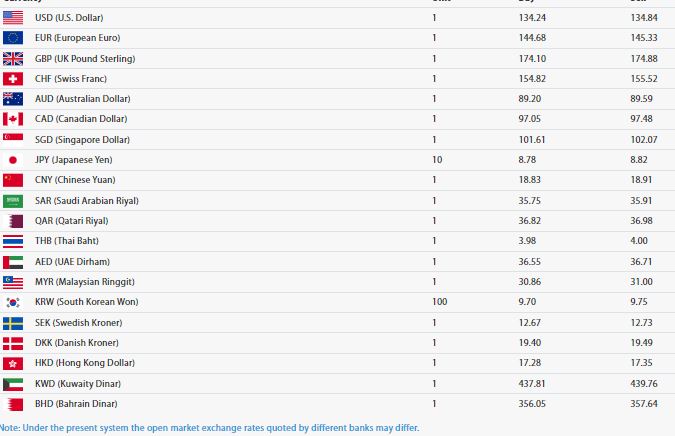Click the Japanese flag icon

(x=13, y=160)
